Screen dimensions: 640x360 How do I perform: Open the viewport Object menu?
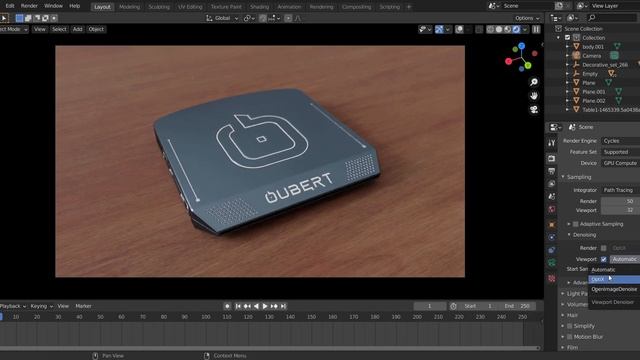click(96, 29)
